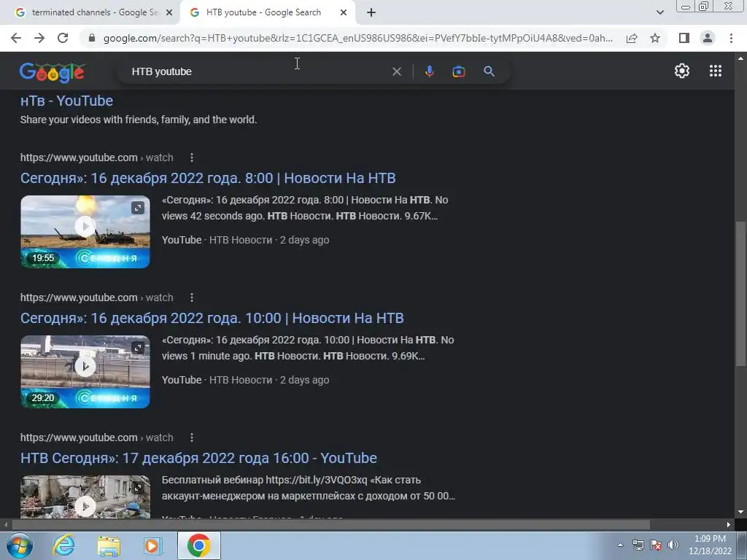Image resolution: width=747 pixels, height=560 pixels.
Task: View site security lock information
Action: [x=92, y=38]
